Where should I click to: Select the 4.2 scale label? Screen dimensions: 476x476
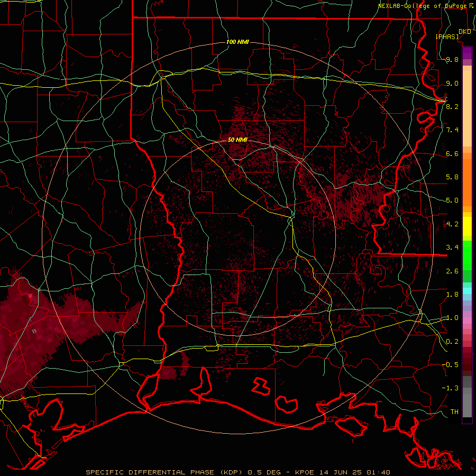click(x=452, y=224)
